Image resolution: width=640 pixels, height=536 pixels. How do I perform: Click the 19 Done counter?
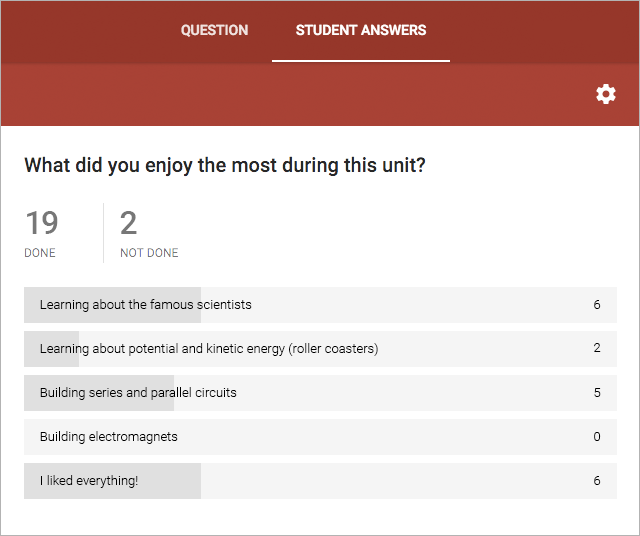41,223
